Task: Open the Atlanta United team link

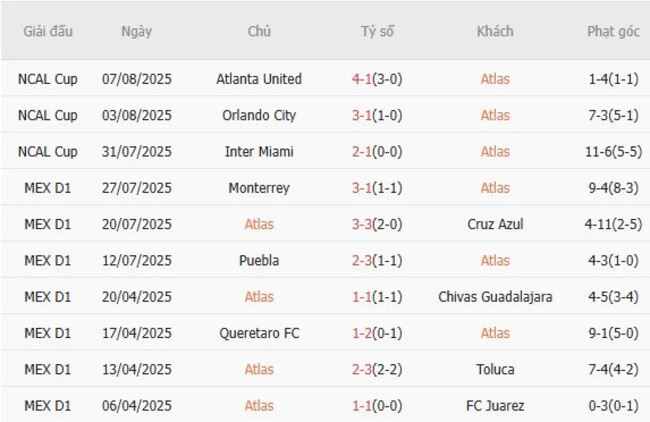Action: [x=259, y=79]
